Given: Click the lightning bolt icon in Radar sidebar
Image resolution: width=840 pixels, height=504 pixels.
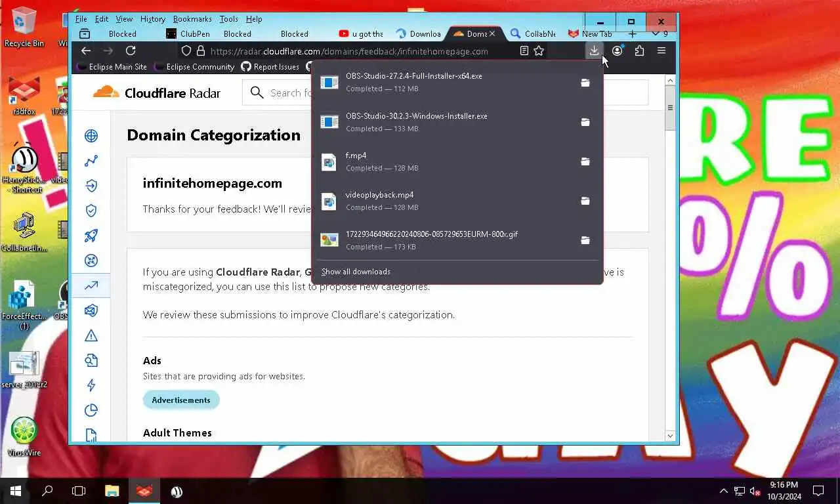Looking at the screenshot, I should [x=91, y=385].
